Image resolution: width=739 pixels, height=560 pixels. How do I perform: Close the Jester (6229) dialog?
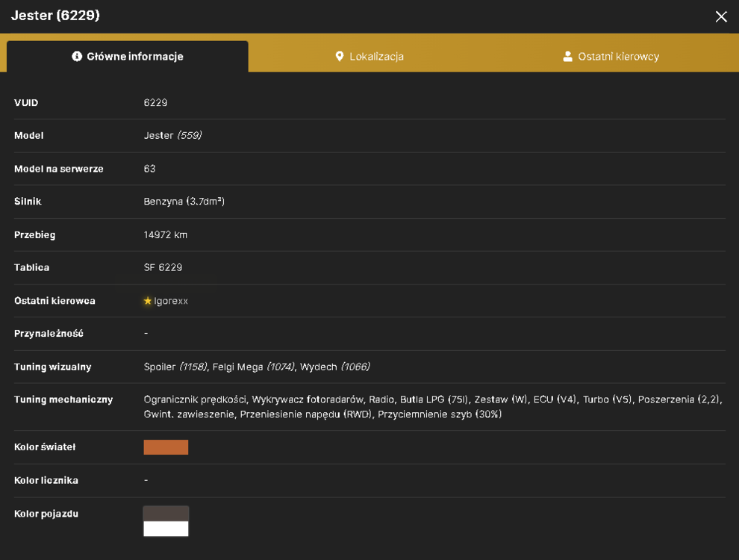coord(720,16)
